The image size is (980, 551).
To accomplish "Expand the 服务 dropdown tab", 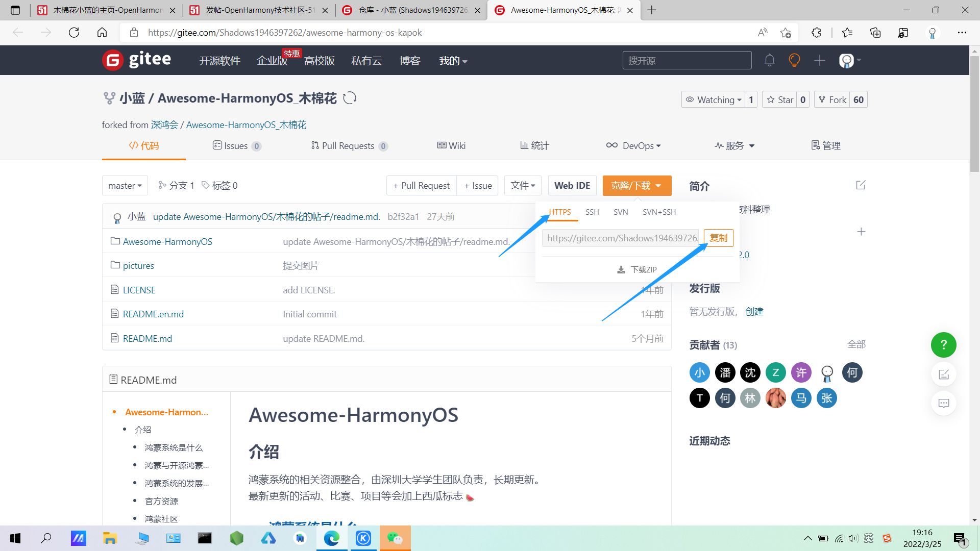I will point(734,146).
